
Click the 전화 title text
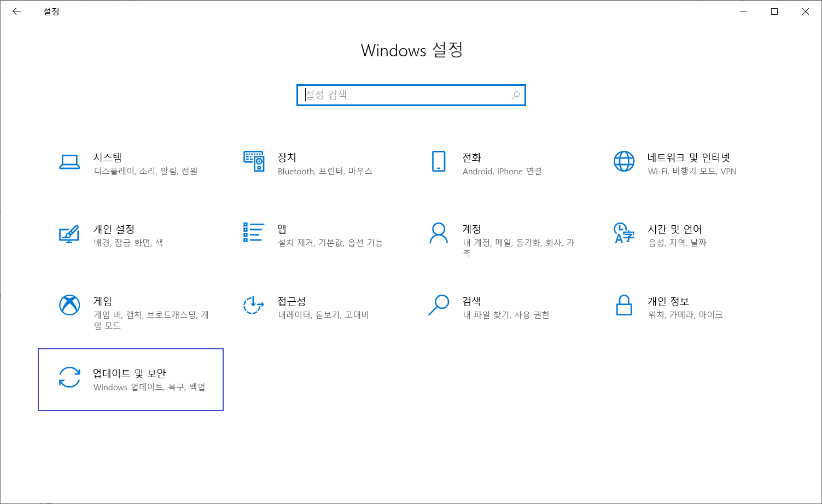point(471,157)
